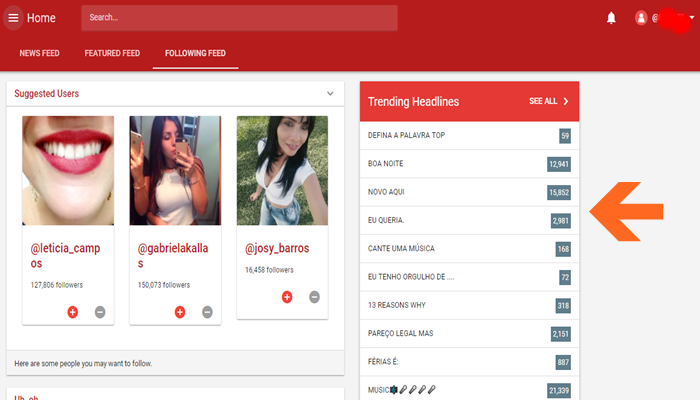Click the 15,852 count badge
700x400 pixels.
pos(559,192)
